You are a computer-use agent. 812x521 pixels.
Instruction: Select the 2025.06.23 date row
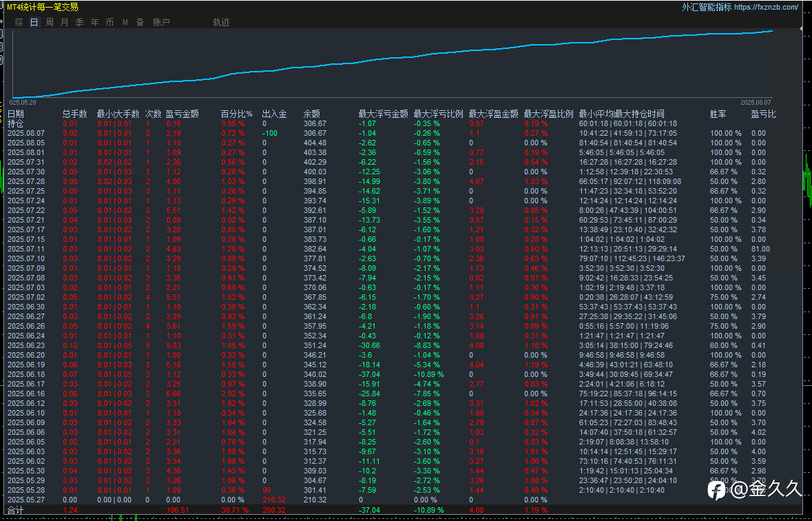click(25, 345)
